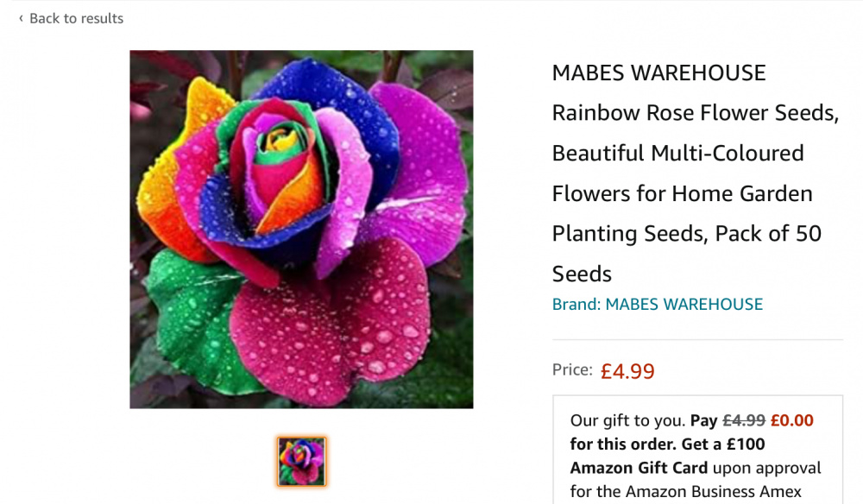Click 'Beautiful Multi-Coloured' title line
The height and width of the screenshot is (504, 863).
[677, 153]
